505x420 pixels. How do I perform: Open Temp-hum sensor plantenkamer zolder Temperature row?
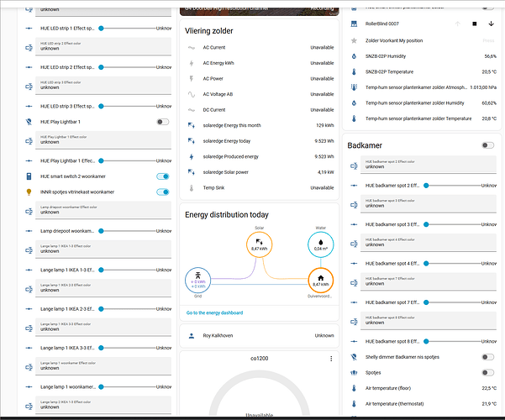(x=423, y=118)
